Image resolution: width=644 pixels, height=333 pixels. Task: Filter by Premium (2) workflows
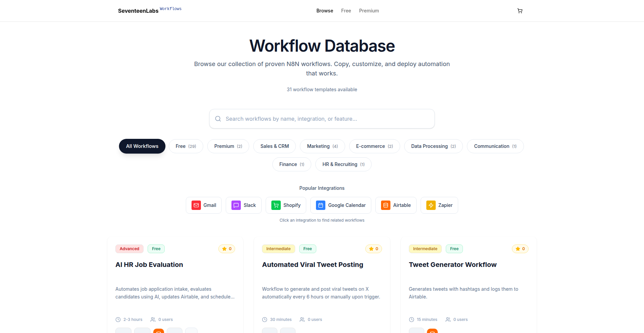coord(228,146)
